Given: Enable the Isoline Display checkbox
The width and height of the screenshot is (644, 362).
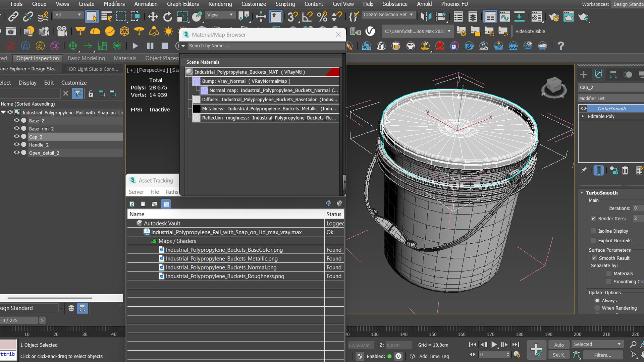Looking at the screenshot, I should 593,231.
